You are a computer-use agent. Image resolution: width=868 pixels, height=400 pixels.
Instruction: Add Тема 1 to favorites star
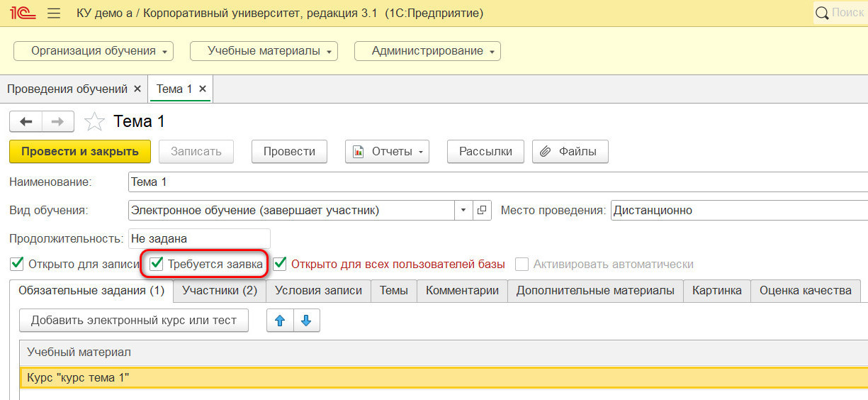(x=94, y=122)
